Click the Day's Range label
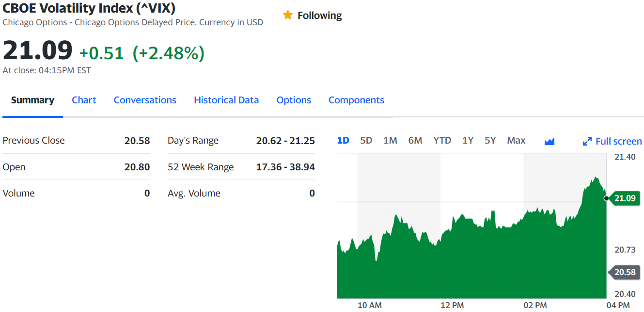 (x=193, y=141)
